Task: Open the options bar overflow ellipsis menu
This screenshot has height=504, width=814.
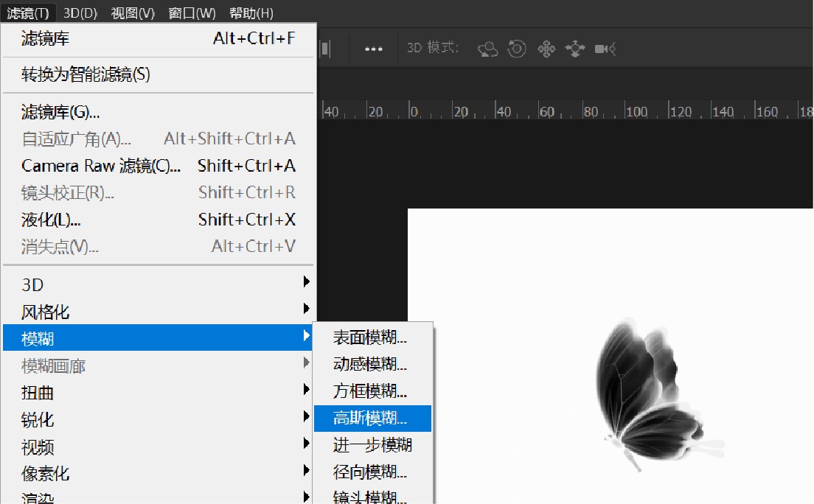Action: 373,49
